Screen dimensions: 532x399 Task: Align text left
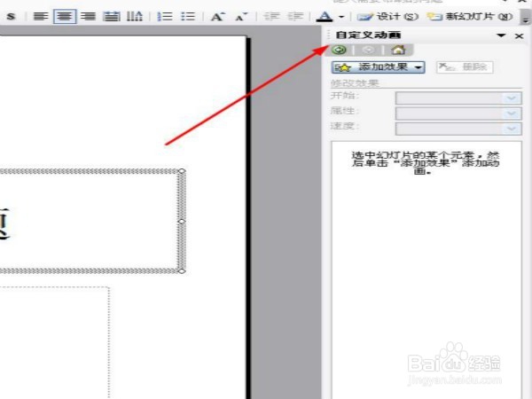pyautogui.click(x=41, y=16)
